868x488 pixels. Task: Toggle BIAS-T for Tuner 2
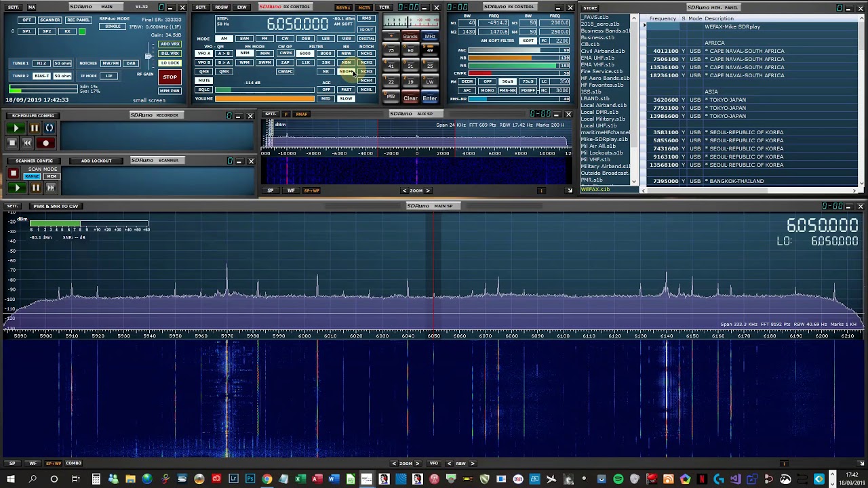coord(41,76)
